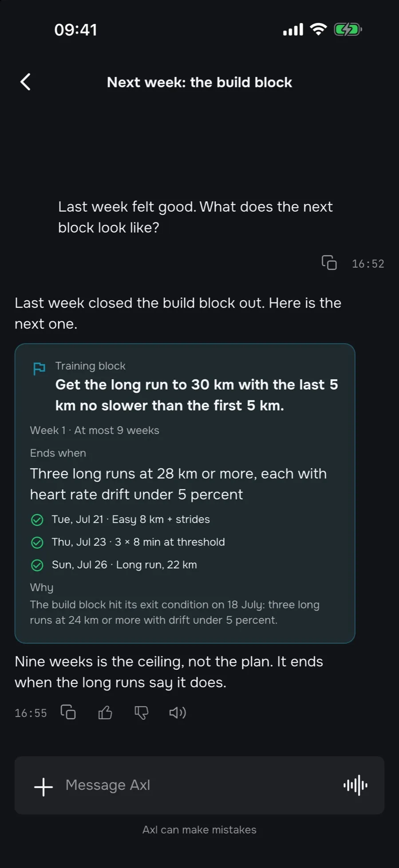Tap the Ends when condition text
The image size is (399, 868).
[178, 484]
